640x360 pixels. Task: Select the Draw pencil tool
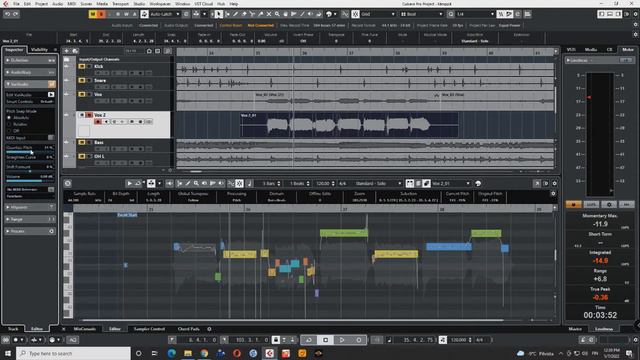236,14
